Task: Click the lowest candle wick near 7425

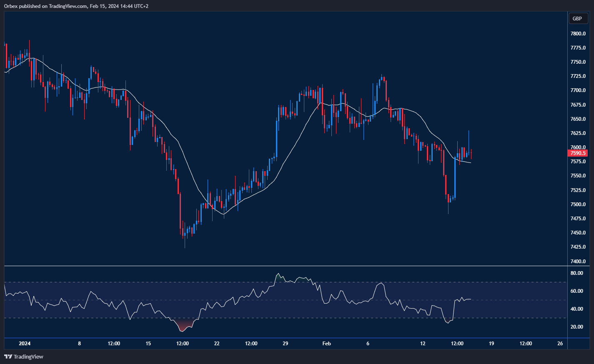Action: pyautogui.click(x=185, y=244)
